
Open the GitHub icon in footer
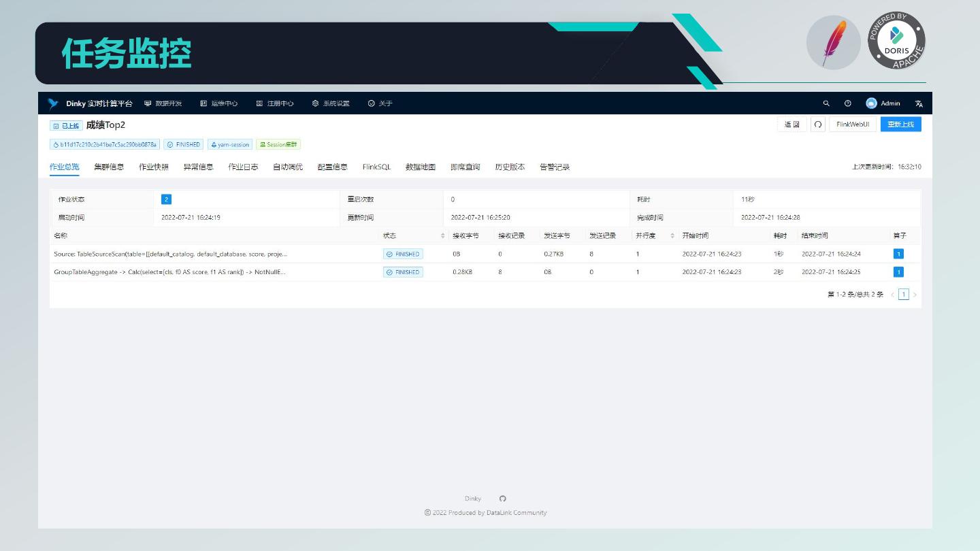(503, 499)
